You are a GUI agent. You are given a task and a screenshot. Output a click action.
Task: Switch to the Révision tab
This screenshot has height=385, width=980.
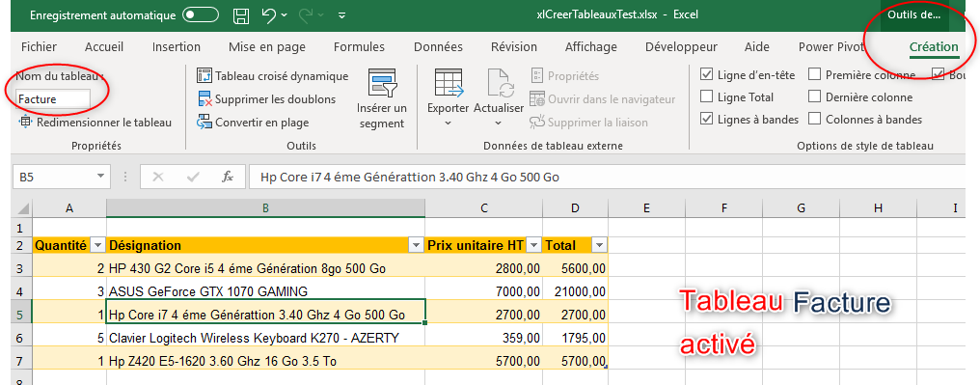[514, 47]
